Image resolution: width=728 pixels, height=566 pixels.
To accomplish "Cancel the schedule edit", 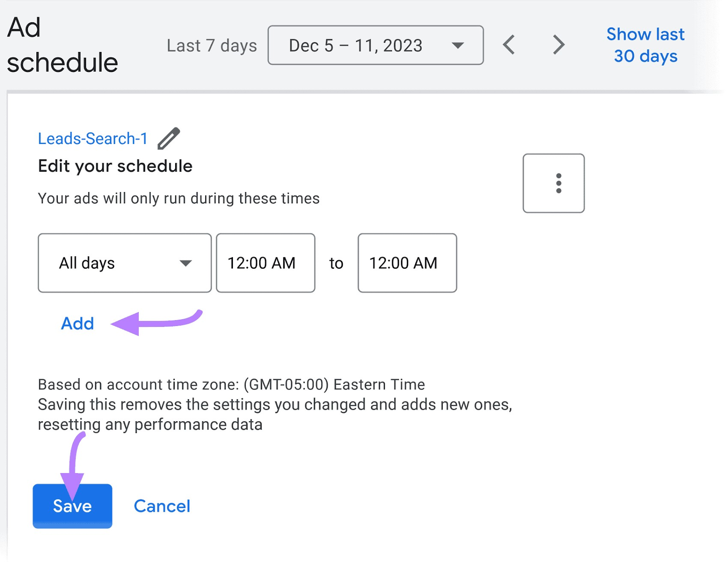I will (162, 506).
